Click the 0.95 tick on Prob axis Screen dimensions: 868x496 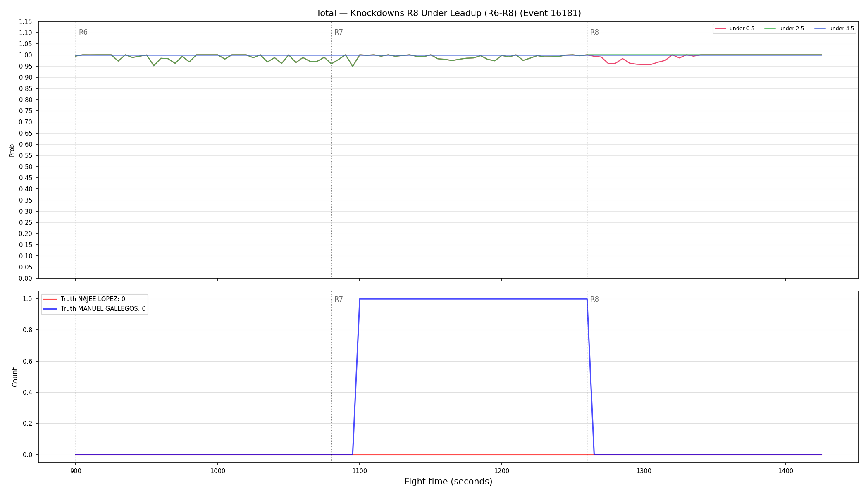pos(25,67)
